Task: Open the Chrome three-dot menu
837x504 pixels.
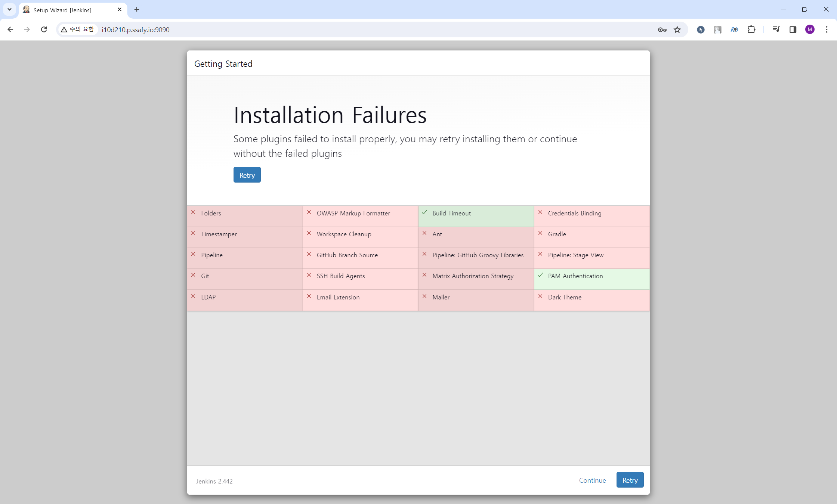Action: pyautogui.click(x=827, y=29)
